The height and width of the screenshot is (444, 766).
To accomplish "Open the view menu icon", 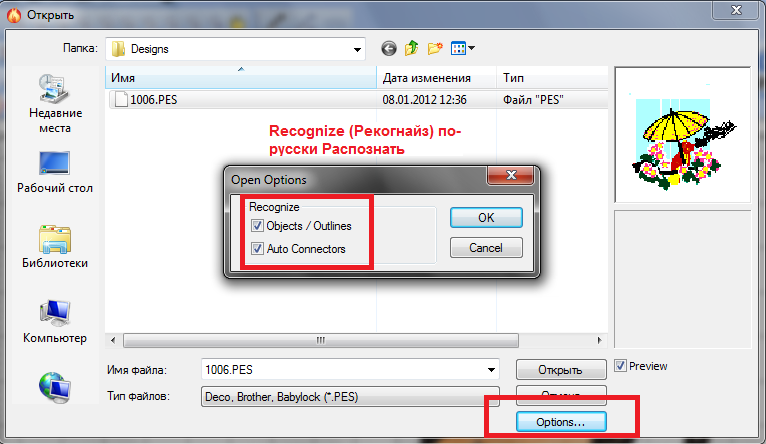I will click(463, 48).
